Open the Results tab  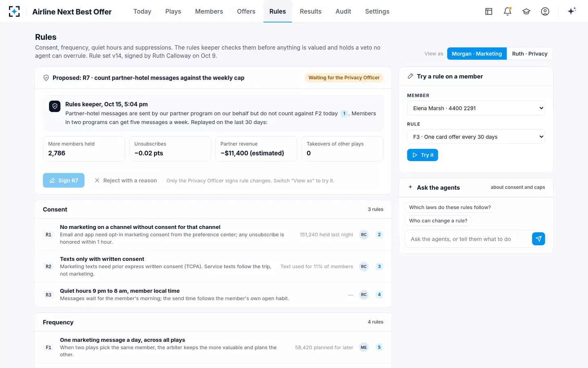point(311,11)
